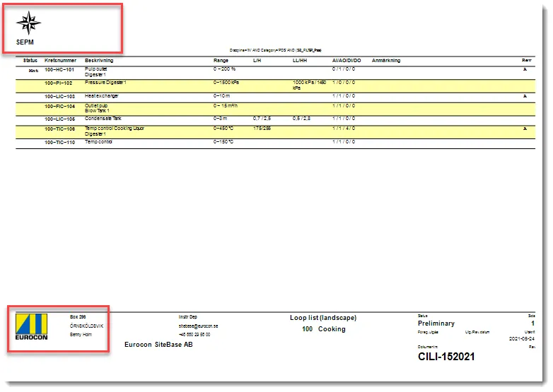Click the range value 0–10 m

222,96
